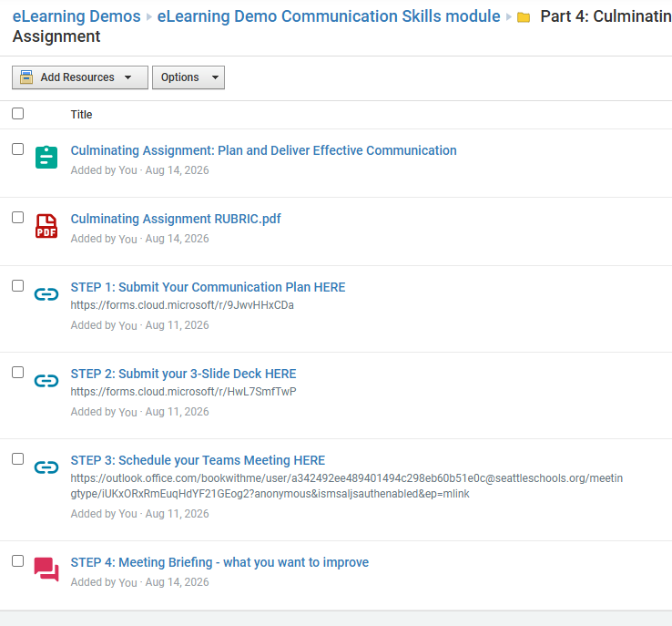Screen dimensions: 672x626
Task: Open STEP 2: Submit your 3-Slide Deck HERE
Action: pos(183,374)
